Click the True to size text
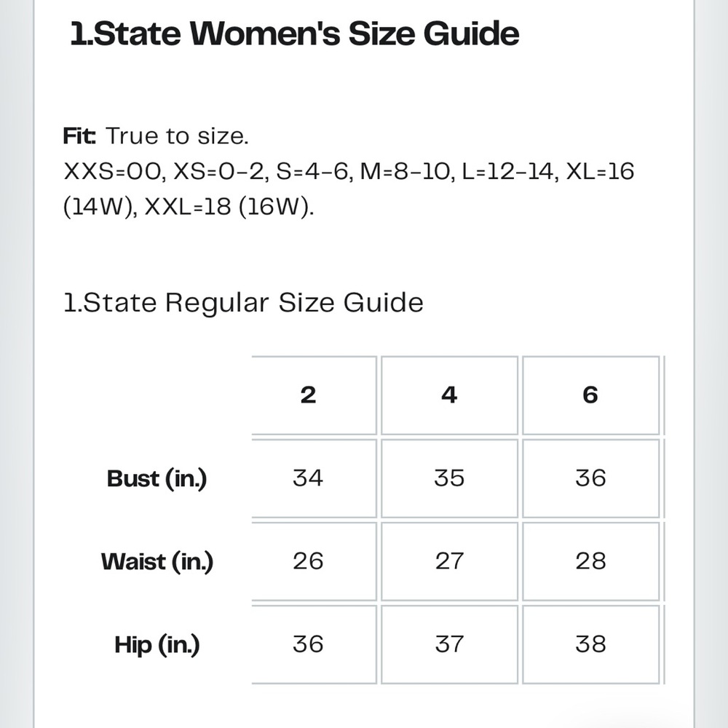 click(177, 136)
